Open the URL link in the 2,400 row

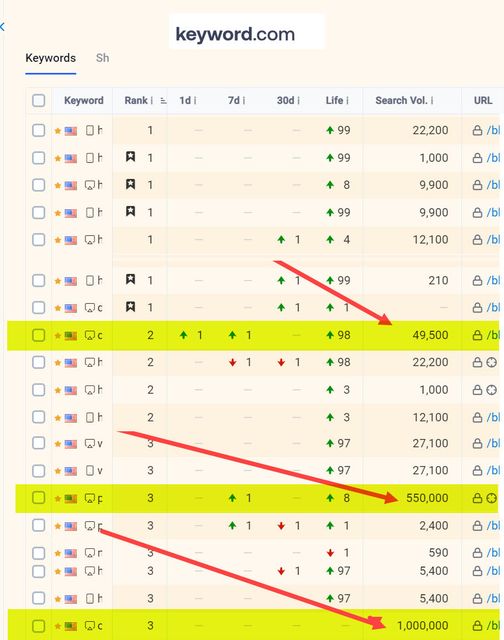coord(493,526)
